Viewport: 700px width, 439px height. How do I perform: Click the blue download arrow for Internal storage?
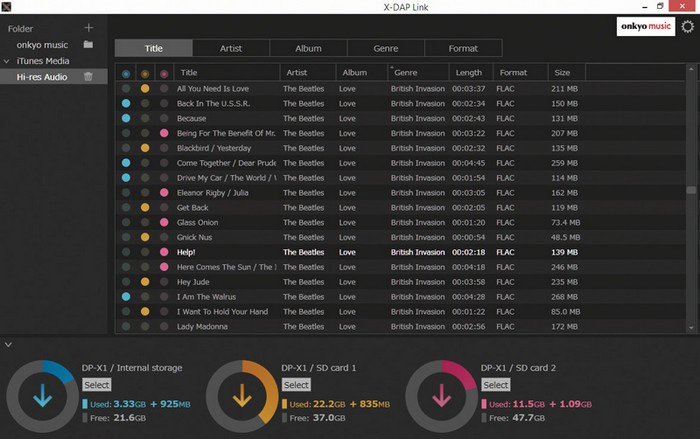click(x=42, y=395)
